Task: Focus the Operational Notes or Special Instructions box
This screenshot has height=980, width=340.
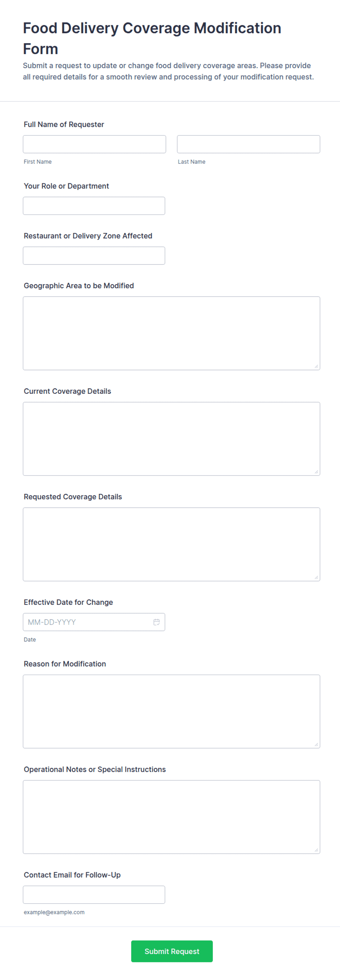Action: click(171, 817)
